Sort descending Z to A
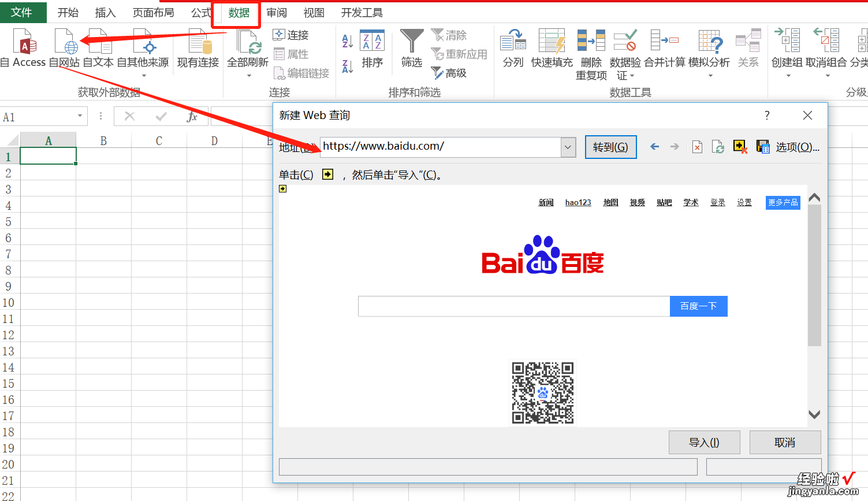Image resolution: width=868 pixels, height=501 pixels. [347, 66]
